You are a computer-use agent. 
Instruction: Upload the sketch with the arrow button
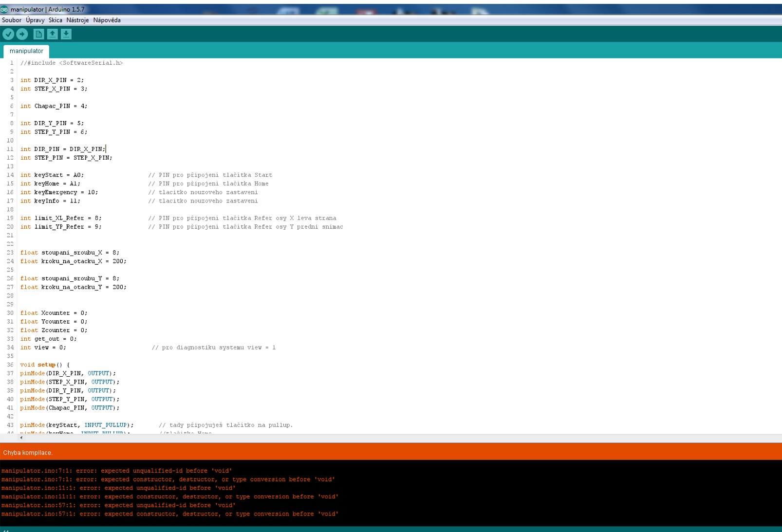tap(22, 34)
